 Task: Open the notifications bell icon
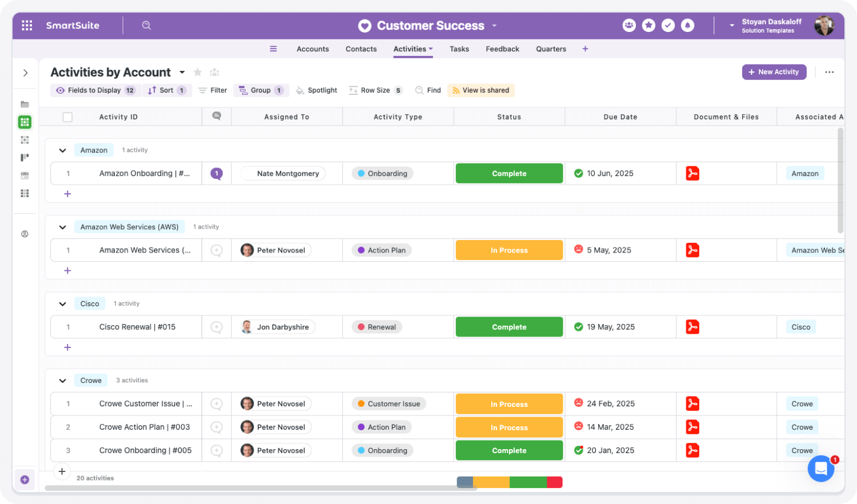[x=687, y=25]
